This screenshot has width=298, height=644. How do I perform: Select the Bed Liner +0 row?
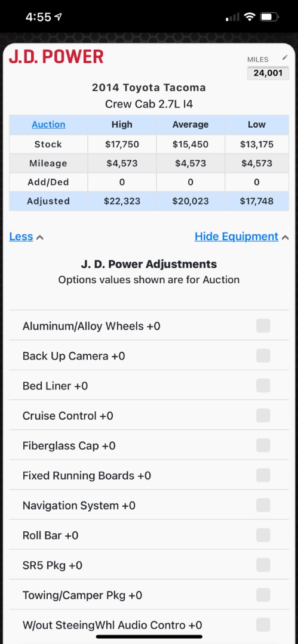[x=149, y=385]
